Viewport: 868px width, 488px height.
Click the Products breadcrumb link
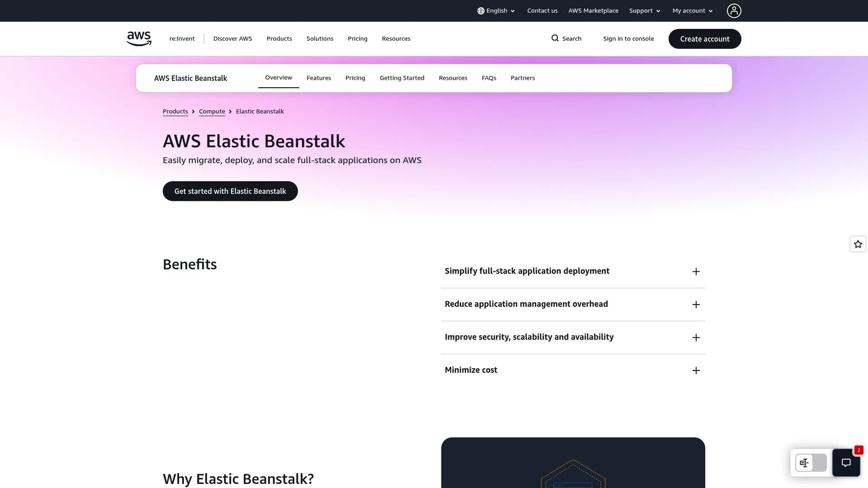coord(175,111)
